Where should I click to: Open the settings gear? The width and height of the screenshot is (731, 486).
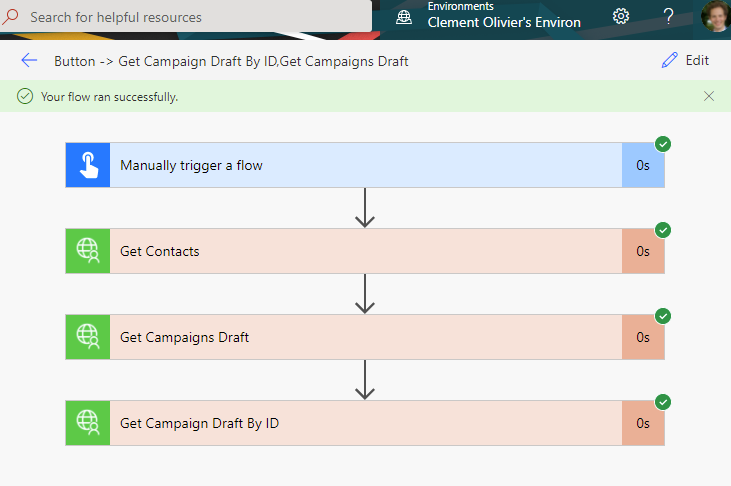point(621,16)
